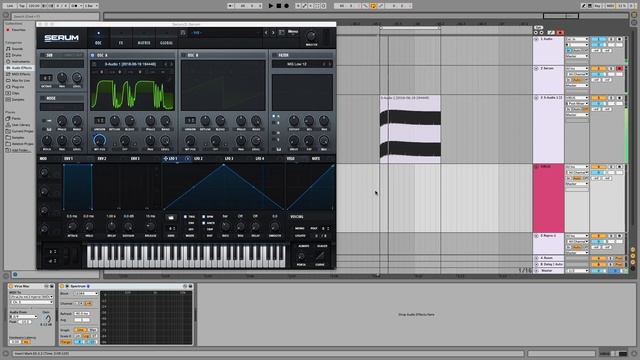Screen dimensions: 640x360
Task: Open the Serum Menu button
Action: [x=293, y=32]
